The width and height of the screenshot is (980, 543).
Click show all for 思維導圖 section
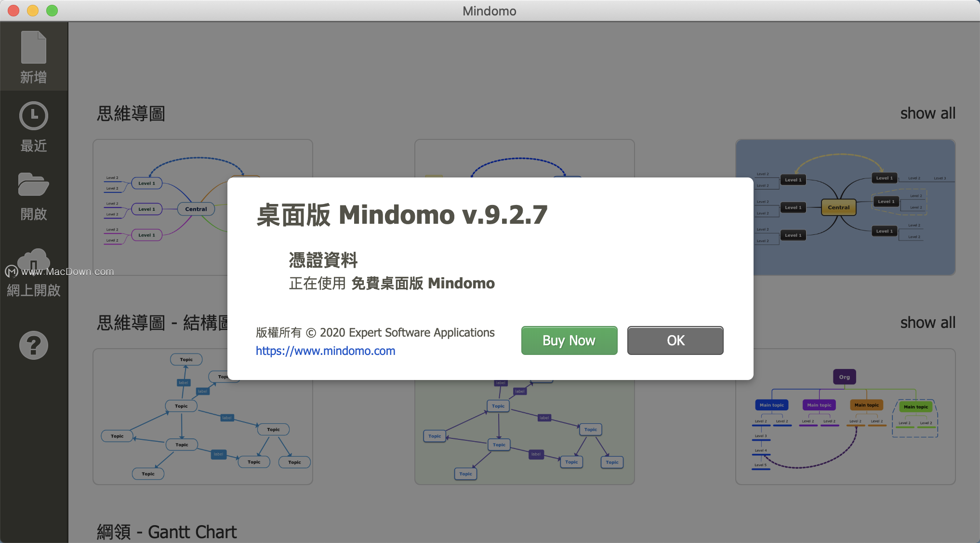tap(927, 113)
